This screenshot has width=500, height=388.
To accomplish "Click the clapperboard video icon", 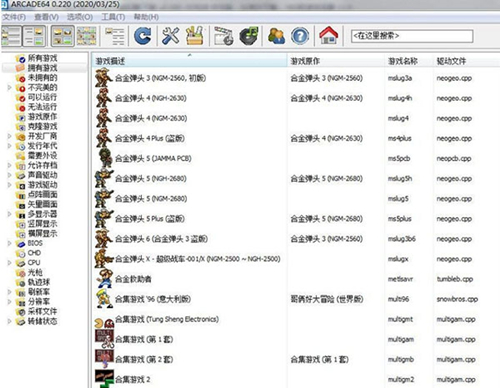I will [x=223, y=36].
